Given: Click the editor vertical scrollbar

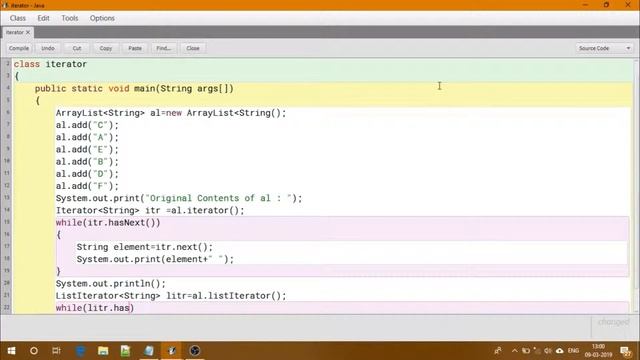Looking at the screenshot, I should (x=636, y=186).
